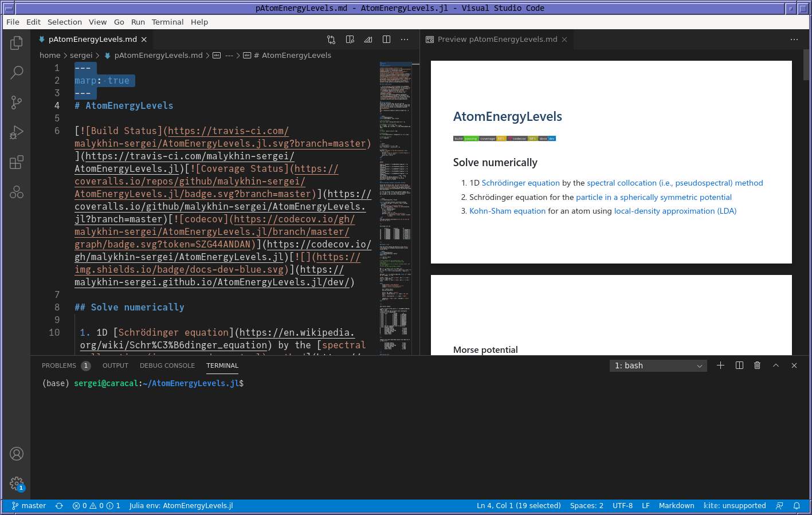Open the Kohn-Sham equation link in preview
The image size is (812, 515).
pos(507,211)
